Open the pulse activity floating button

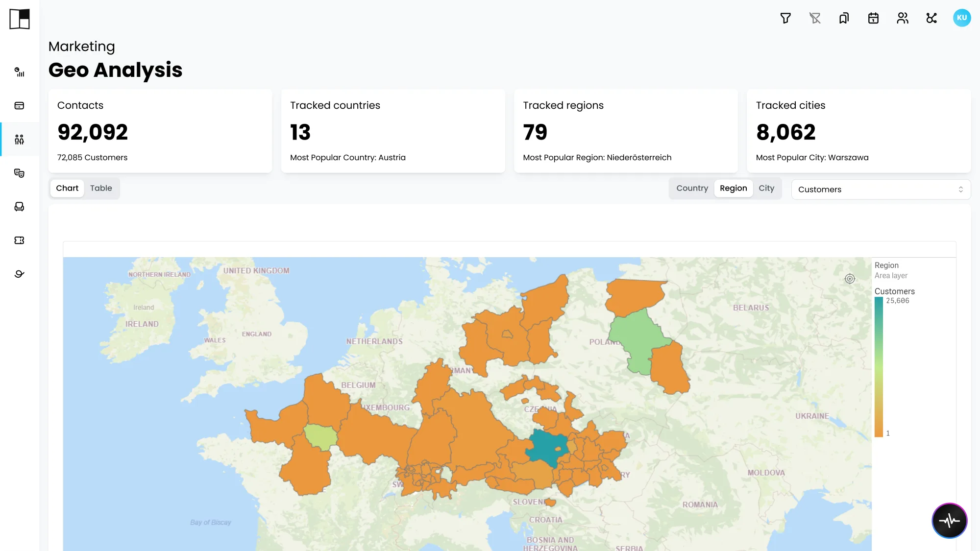click(949, 521)
